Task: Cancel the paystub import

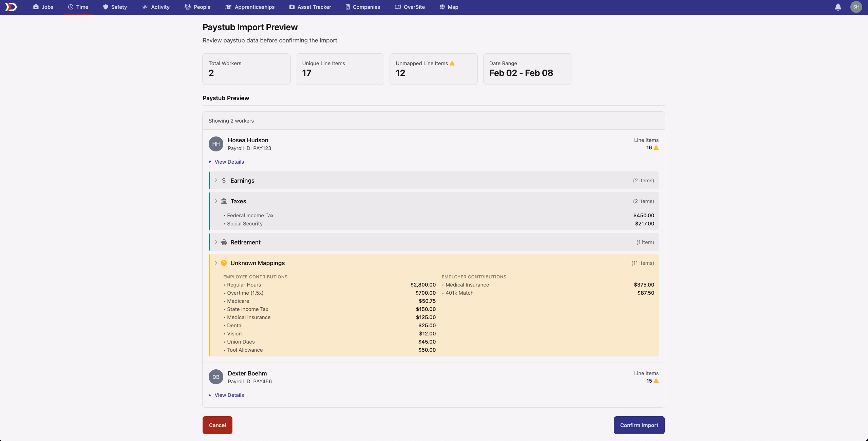Action: click(x=218, y=425)
